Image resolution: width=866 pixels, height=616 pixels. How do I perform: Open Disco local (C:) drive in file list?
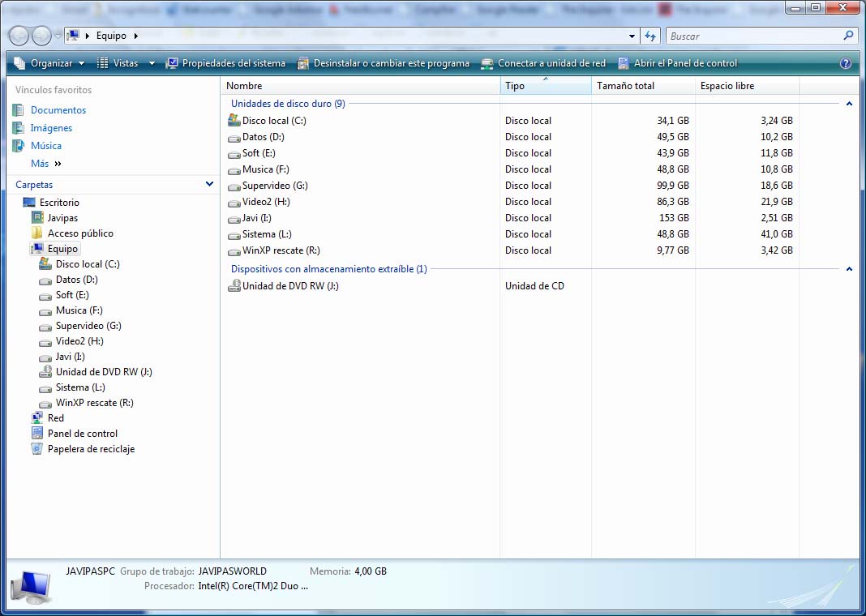point(274,121)
